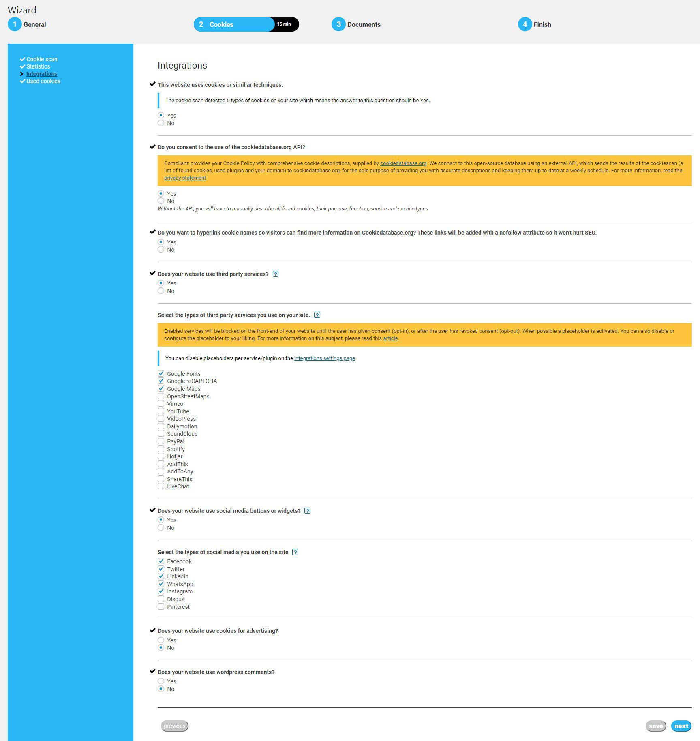Open the article link about placeholders

point(390,338)
